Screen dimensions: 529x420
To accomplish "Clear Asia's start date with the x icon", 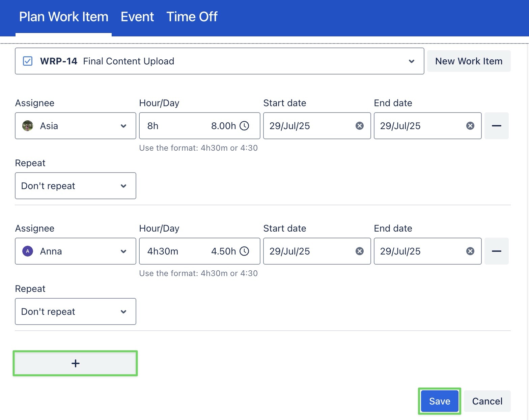I will pyautogui.click(x=360, y=126).
